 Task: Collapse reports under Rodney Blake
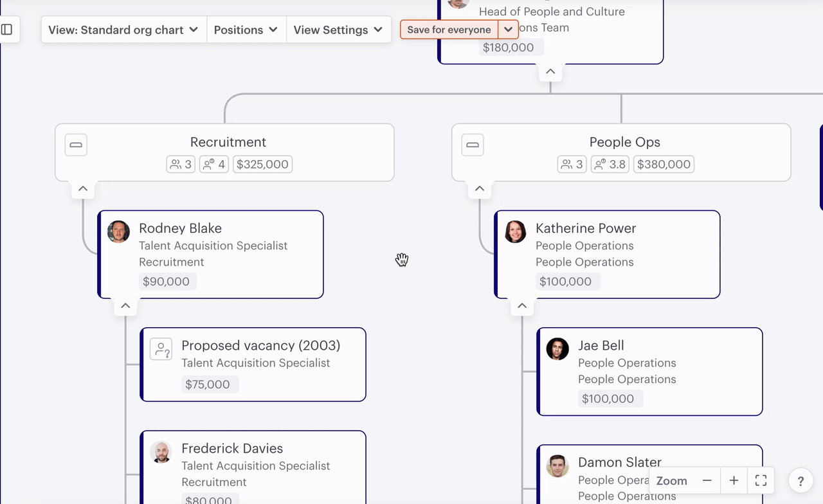[125, 306]
